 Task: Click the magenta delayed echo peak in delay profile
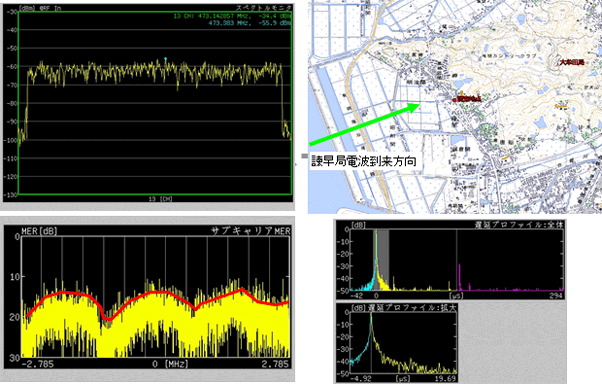pos(460,276)
